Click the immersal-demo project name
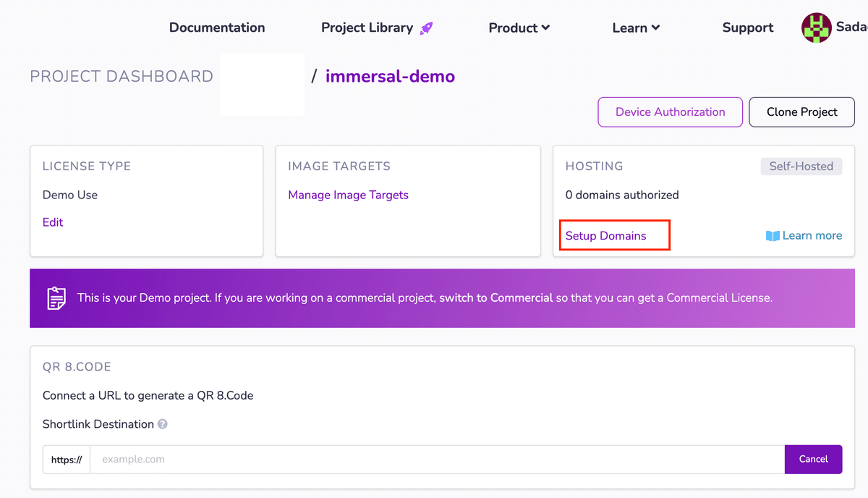 click(390, 76)
